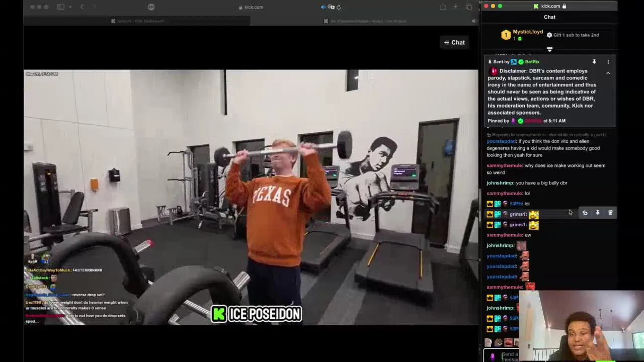
Task: Open the Safari sidebar dropdown arrow
Action: (x=70, y=7)
